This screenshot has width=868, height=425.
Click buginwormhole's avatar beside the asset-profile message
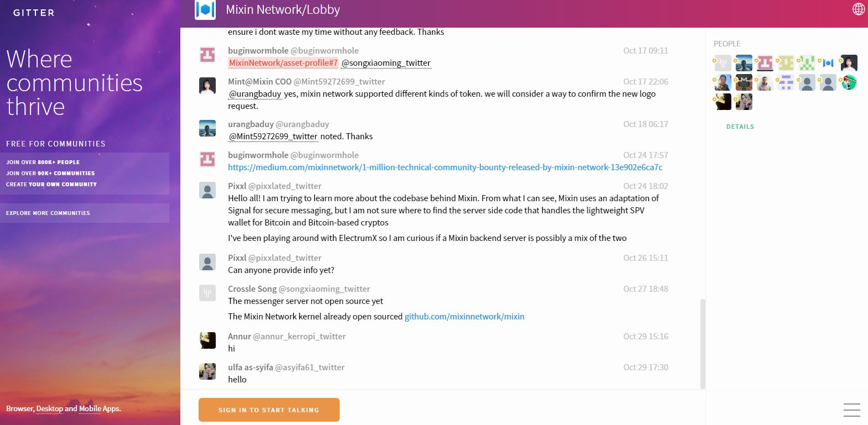click(x=207, y=55)
